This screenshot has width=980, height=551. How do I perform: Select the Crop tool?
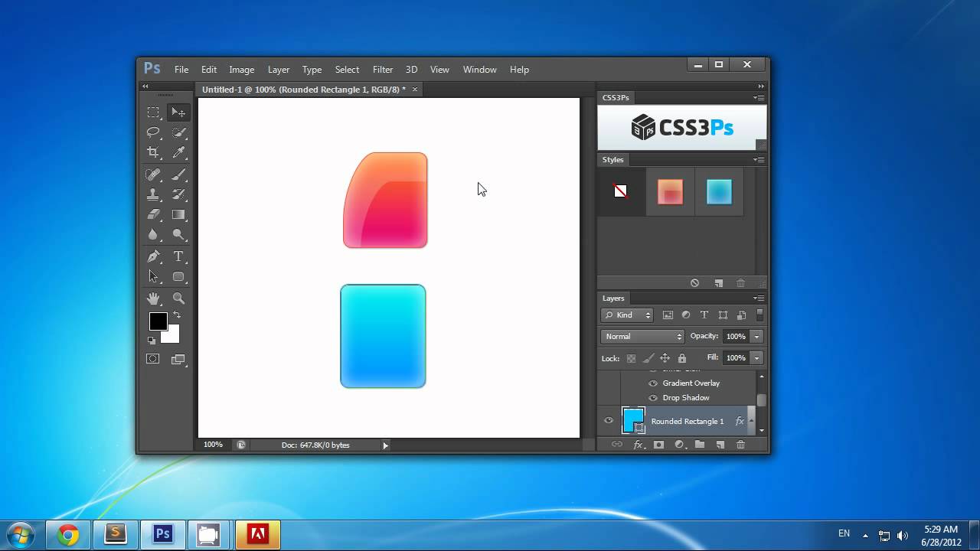(153, 153)
